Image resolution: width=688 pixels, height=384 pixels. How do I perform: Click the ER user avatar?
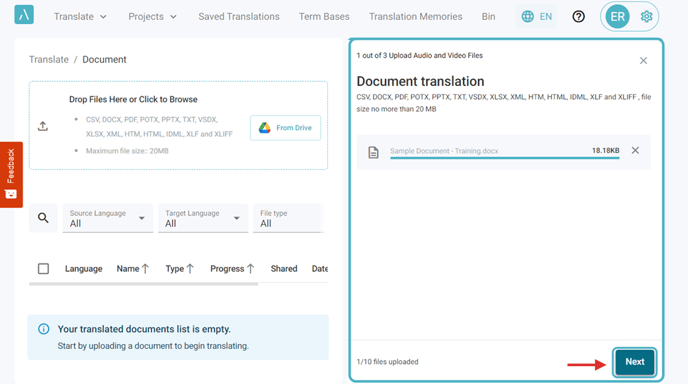pyautogui.click(x=617, y=17)
